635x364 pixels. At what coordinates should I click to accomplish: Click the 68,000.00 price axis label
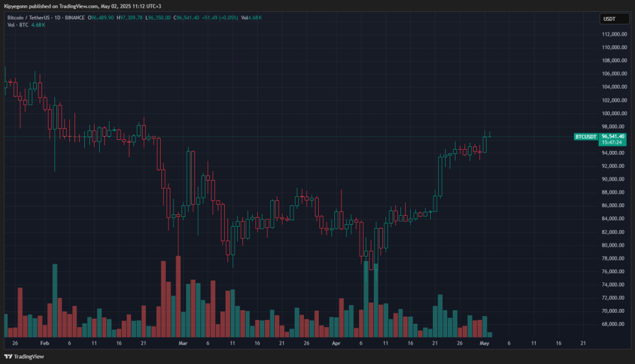pyautogui.click(x=613, y=324)
